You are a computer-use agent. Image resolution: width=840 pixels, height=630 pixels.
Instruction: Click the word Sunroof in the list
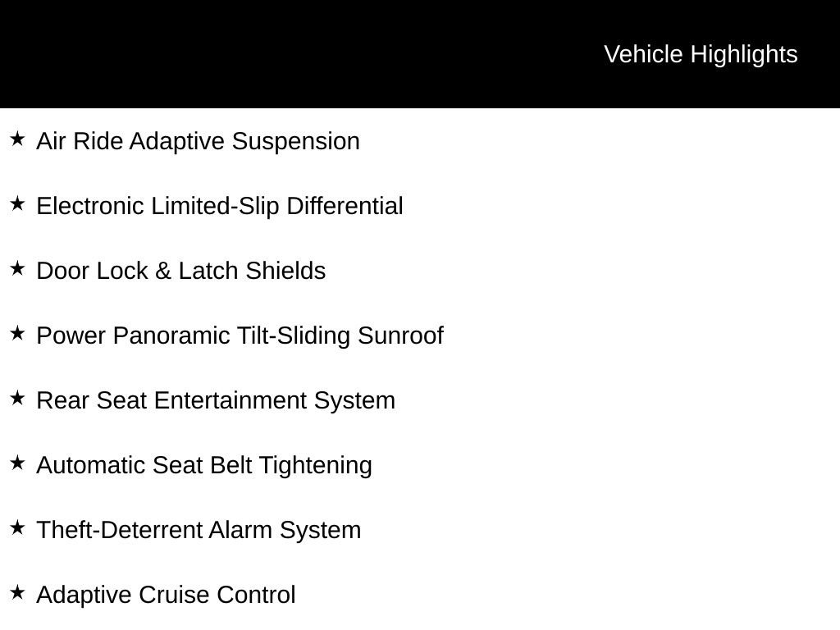[400, 336]
